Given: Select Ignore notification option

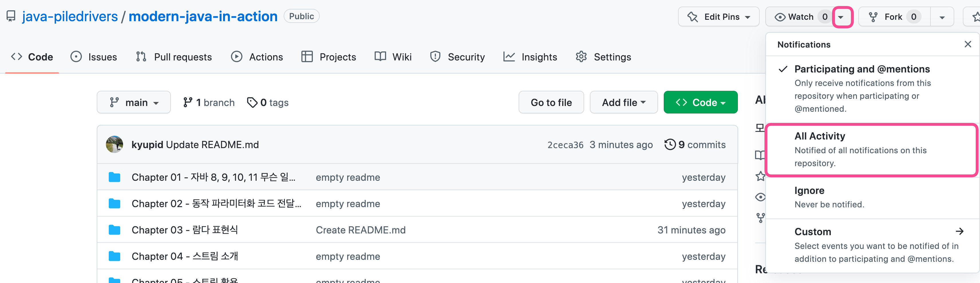Looking at the screenshot, I should [x=873, y=197].
